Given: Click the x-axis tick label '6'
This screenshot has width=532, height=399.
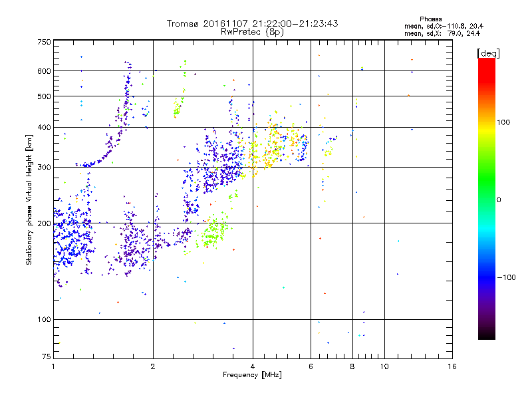Looking at the screenshot, I should pyautogui.click(x=311, y=366).
